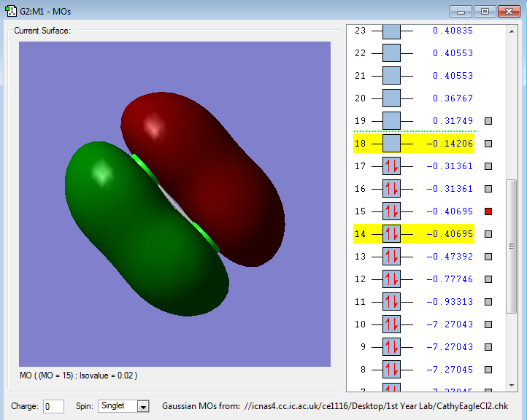Click energy -7.27043 of MO 10
The height and width of the screenshot is (420, 527).
pyautogui.click(x=450, y=324)
